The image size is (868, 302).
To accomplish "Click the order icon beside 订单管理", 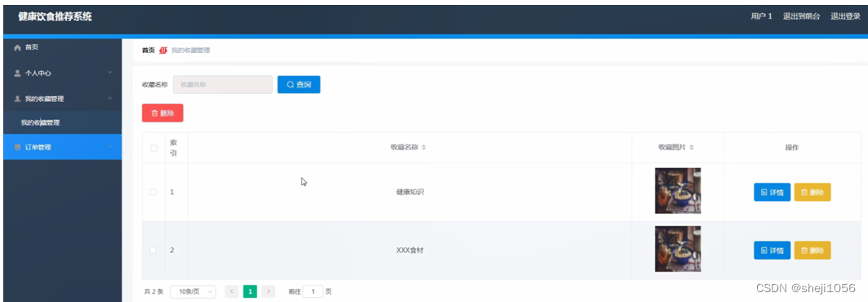I will point(17,147).
